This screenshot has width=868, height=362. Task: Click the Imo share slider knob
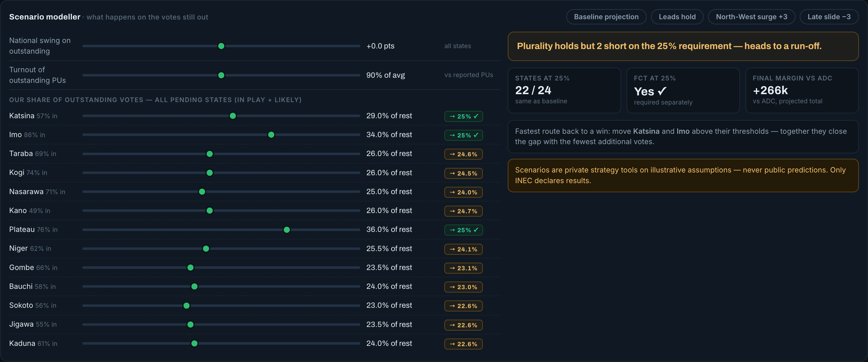point(271,135)
